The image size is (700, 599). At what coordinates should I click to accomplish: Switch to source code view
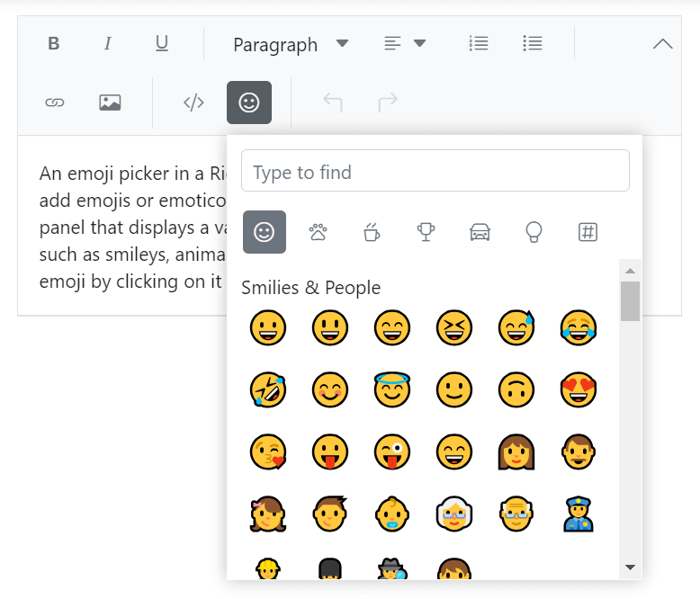(193, 103)
